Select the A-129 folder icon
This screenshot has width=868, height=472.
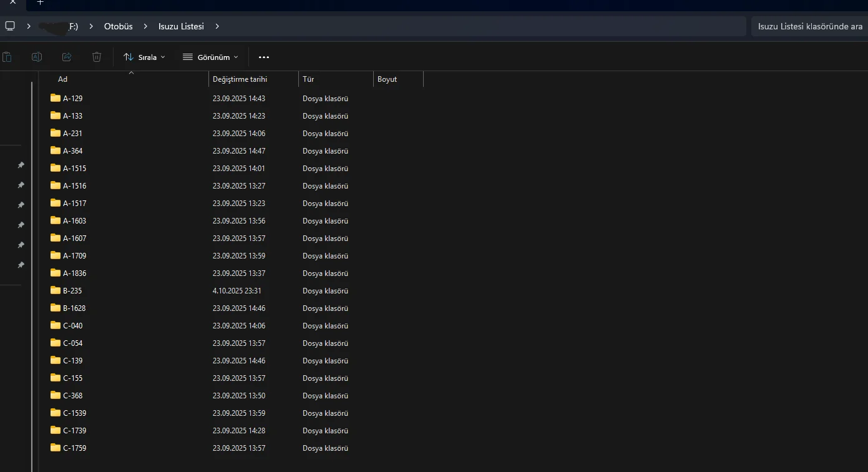tap(56, 98)
